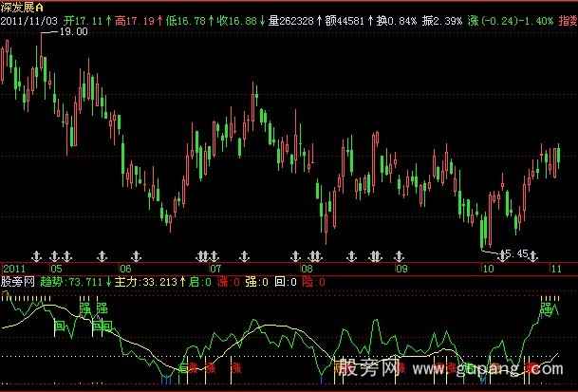Click the trend value 趋势:73.711
This screenshot has width=578, height=392.
(71, 283)
